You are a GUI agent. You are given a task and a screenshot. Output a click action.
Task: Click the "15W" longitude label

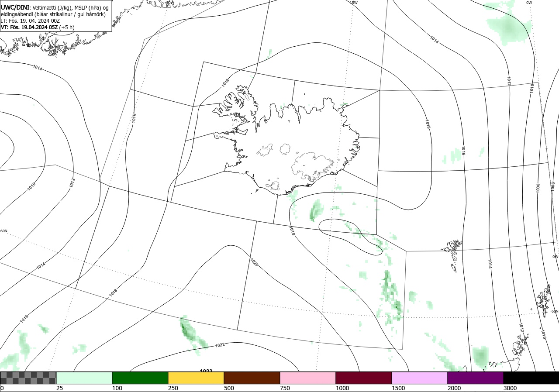pyautogui.click(x=353, y=3)
